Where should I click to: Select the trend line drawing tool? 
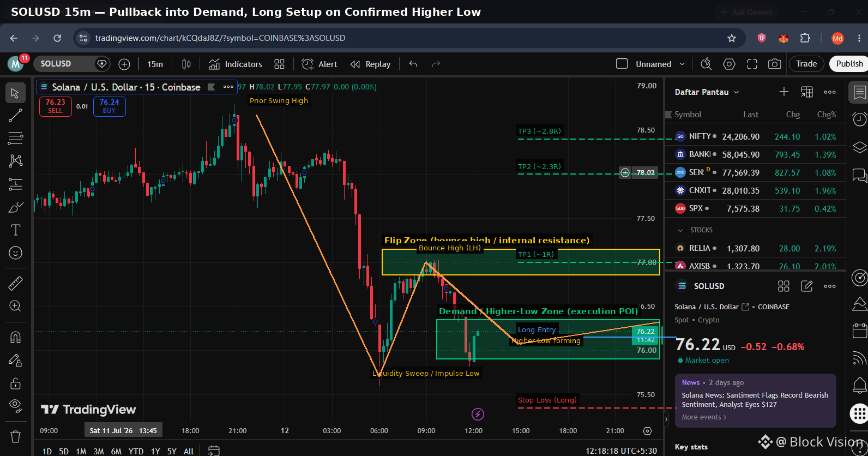[x=15, y=116]
